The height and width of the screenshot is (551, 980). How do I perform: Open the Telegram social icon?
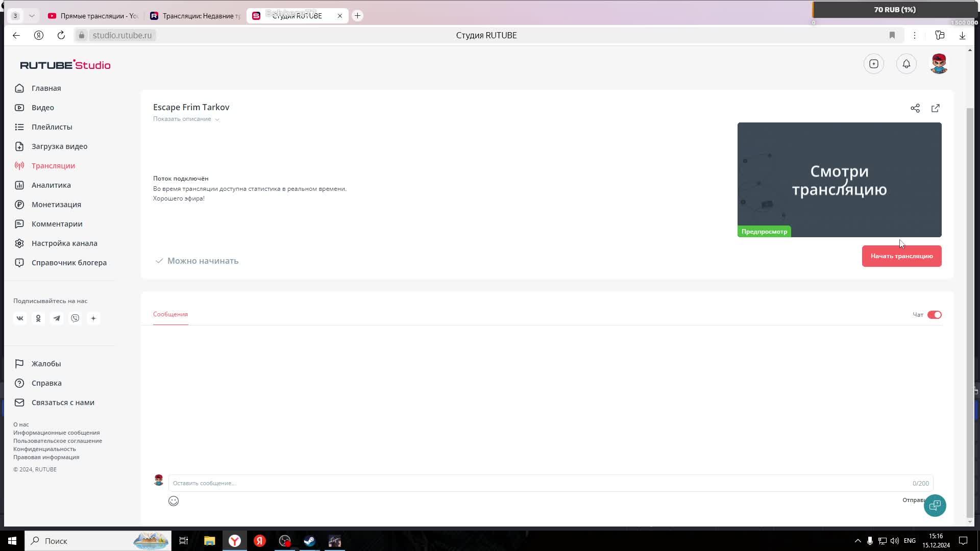coord(57,318)
